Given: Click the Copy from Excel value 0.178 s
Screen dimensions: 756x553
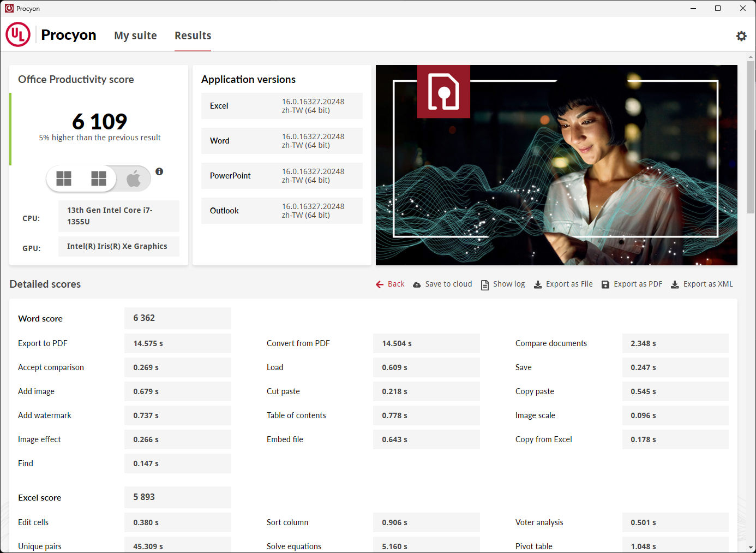Looking at the screenshot, I should 675,439.
